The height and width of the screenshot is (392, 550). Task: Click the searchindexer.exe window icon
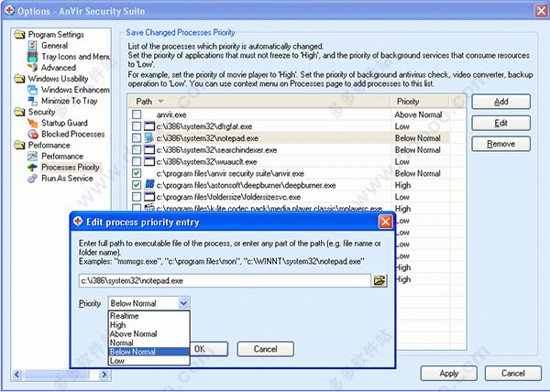[x=149, y=150]
